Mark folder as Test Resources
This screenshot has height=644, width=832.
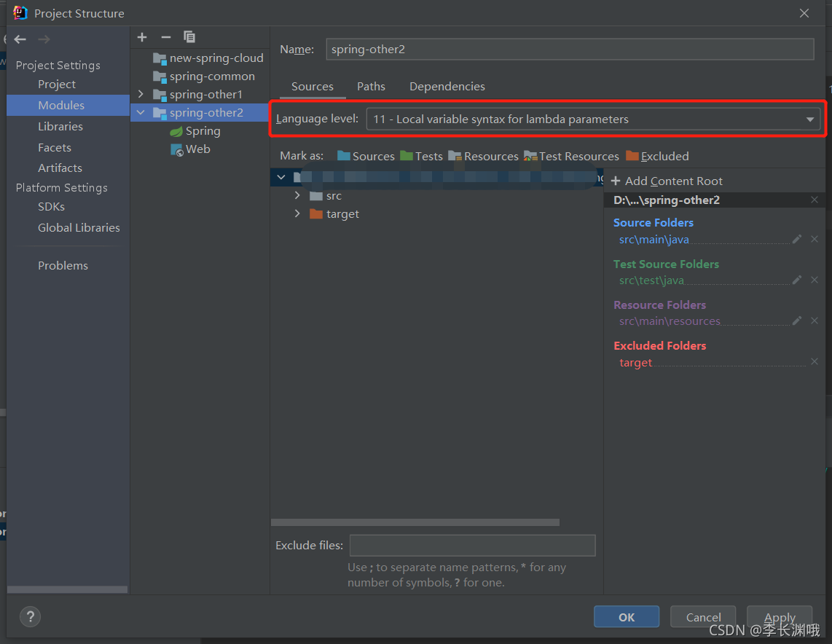[x=571, y=156]
